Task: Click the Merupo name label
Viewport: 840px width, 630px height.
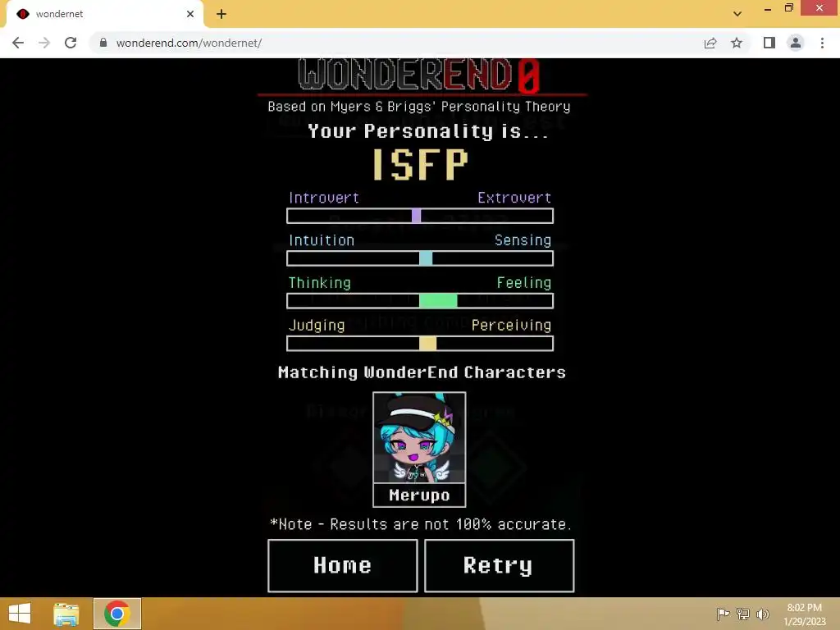Action: coord(419,495)
